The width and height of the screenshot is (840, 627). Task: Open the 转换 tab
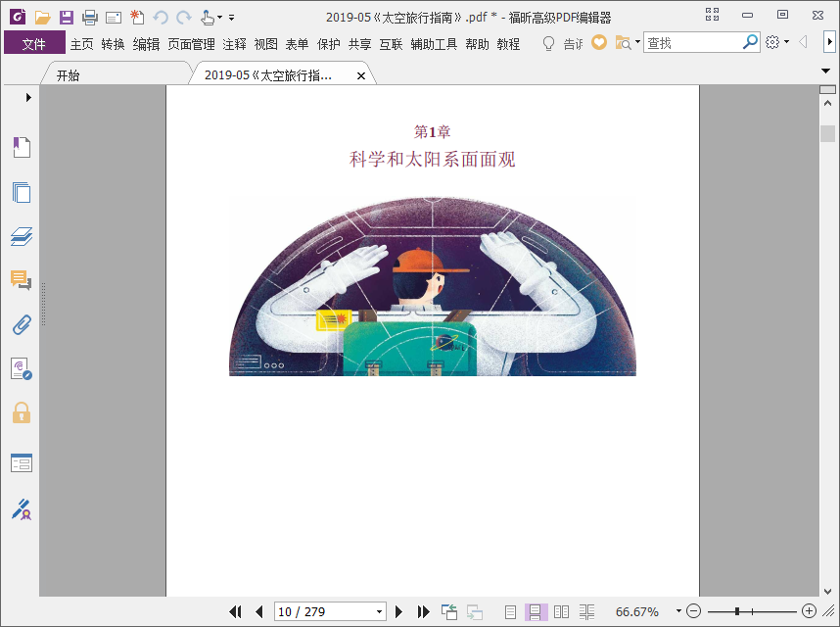coord(113,44)
